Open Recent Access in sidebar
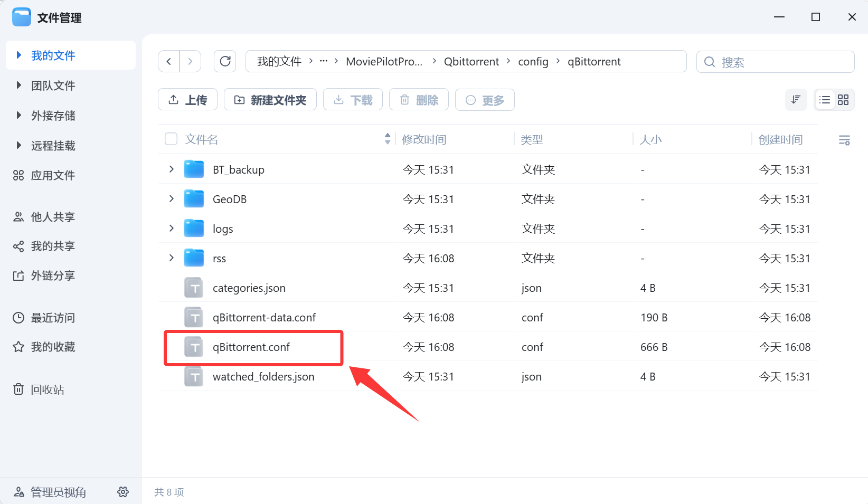Image resolution: width=868 pixels, height=504 pixels. 53,318
